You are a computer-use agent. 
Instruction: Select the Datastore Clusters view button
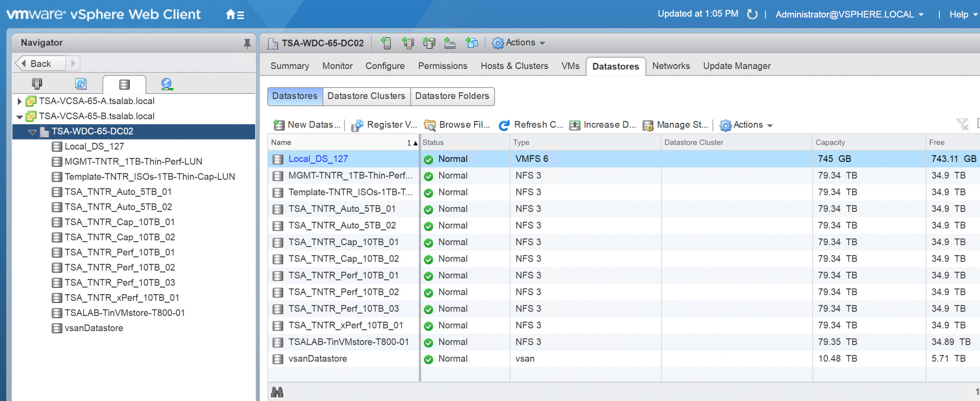[366, 96]
